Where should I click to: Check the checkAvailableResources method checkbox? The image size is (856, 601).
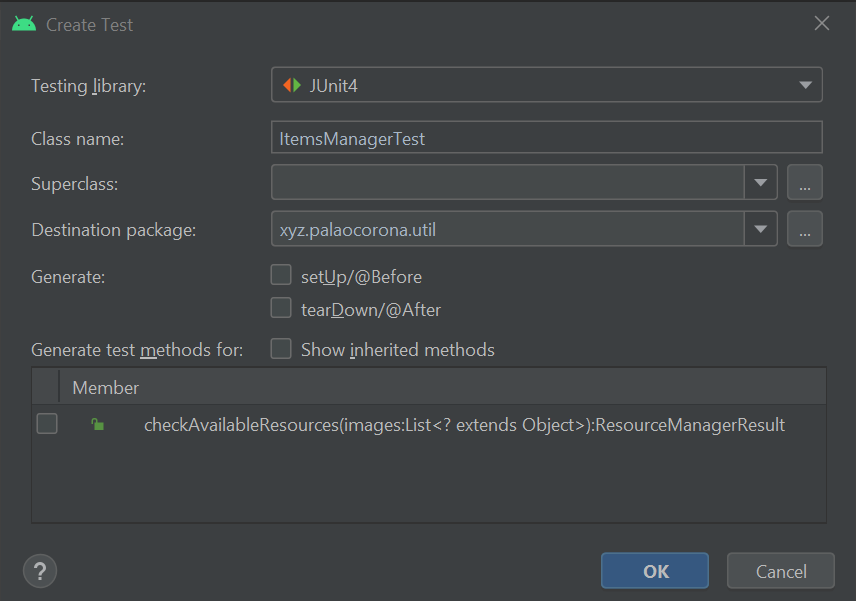[x=47, y=424]
